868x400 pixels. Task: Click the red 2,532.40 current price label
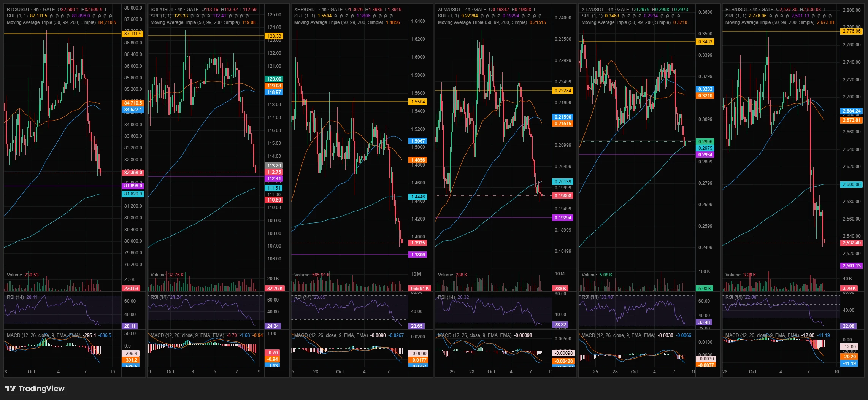tap(851, 243)
